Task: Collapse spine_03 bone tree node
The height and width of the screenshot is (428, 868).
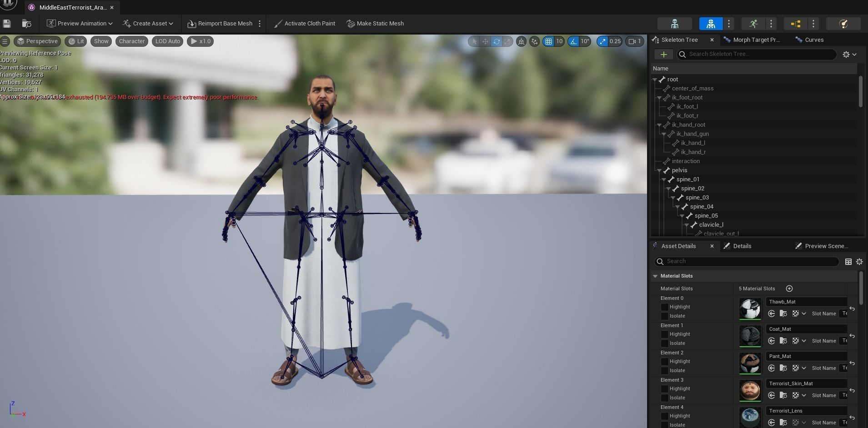Action: click(672, 198)
